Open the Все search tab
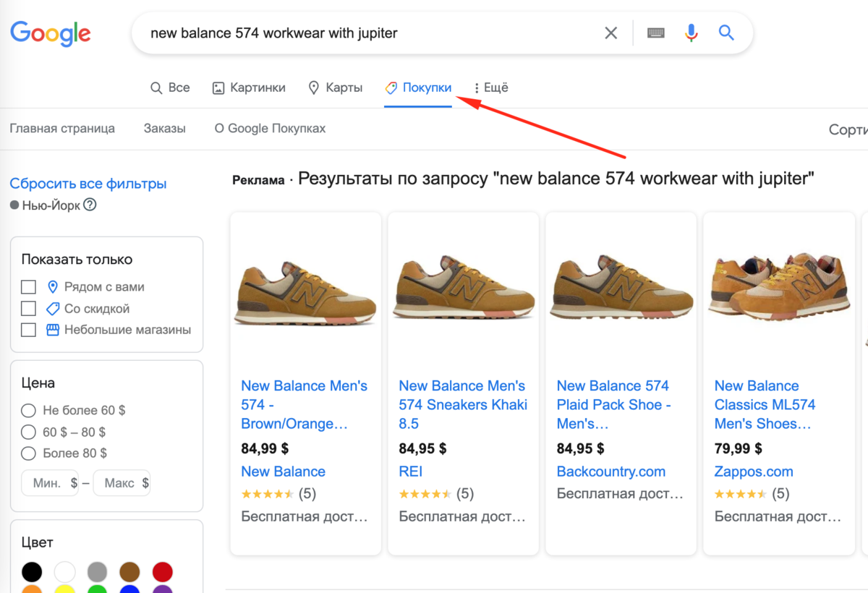 [170, 88]
